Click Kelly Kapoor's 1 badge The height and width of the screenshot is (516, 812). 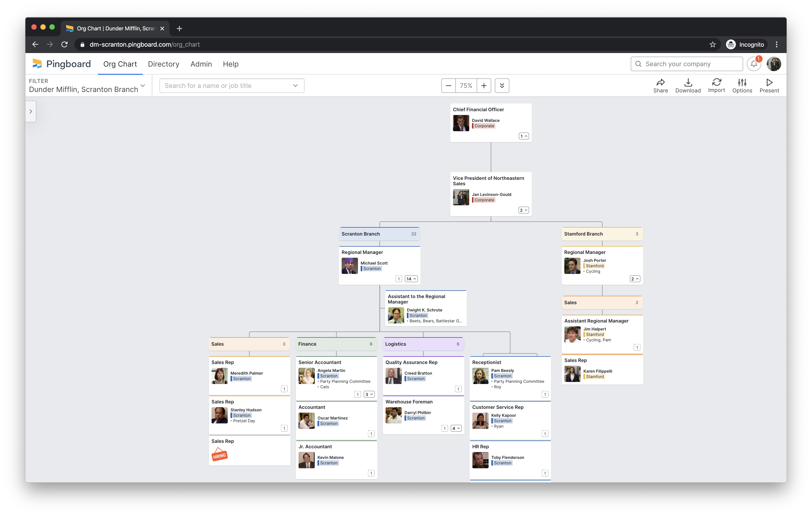tap(545, 434)
